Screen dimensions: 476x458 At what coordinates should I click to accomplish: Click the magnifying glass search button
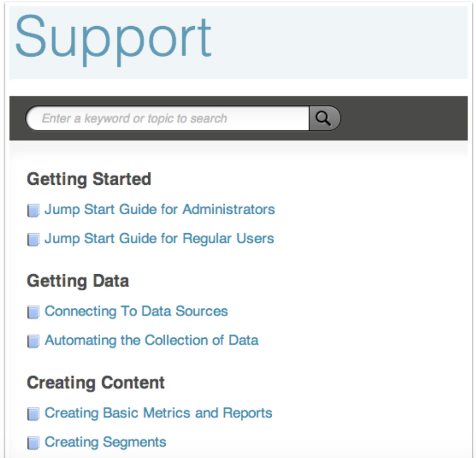click(x=324, y=118)
